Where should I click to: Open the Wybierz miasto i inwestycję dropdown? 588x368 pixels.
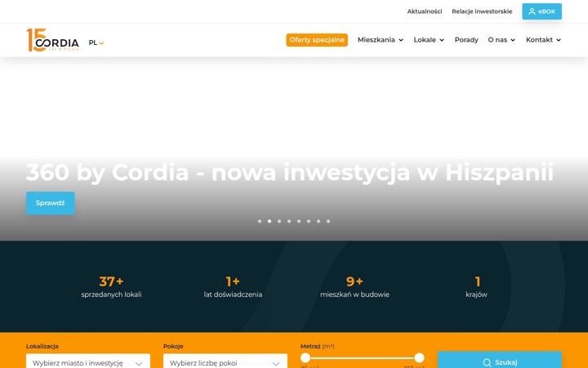point(88,362)
